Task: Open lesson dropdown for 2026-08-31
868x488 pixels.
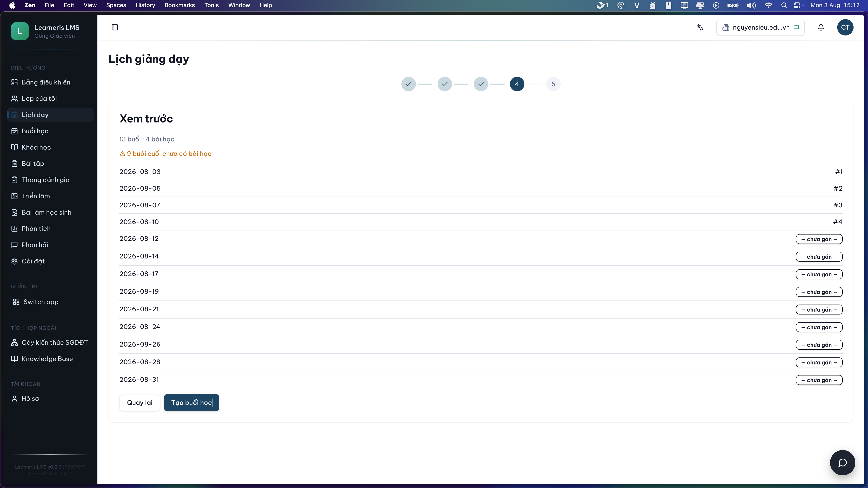Action: (x=819, y=380)
